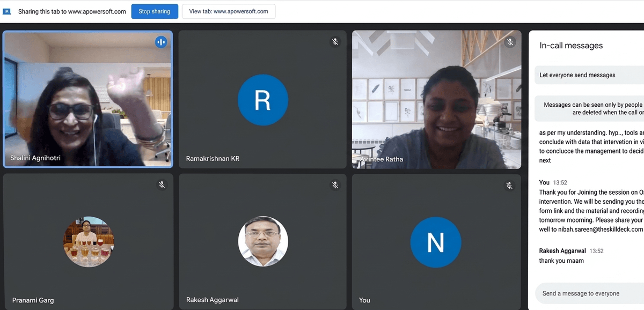
Task: Click the muted mic icon on Avintee Ratha's tile
Action: click(x=510, y=42)
